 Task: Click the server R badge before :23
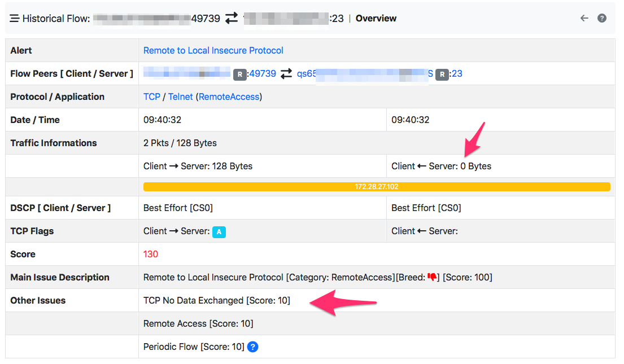(442, 74)
